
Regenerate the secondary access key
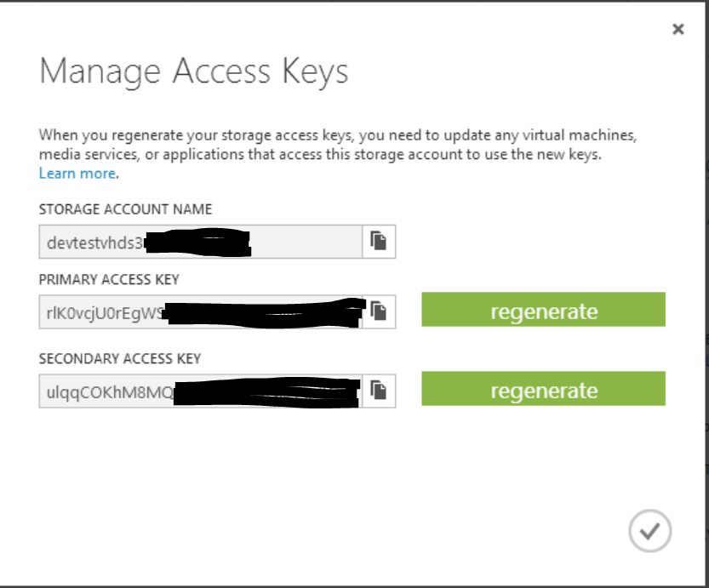click(544, 389)
